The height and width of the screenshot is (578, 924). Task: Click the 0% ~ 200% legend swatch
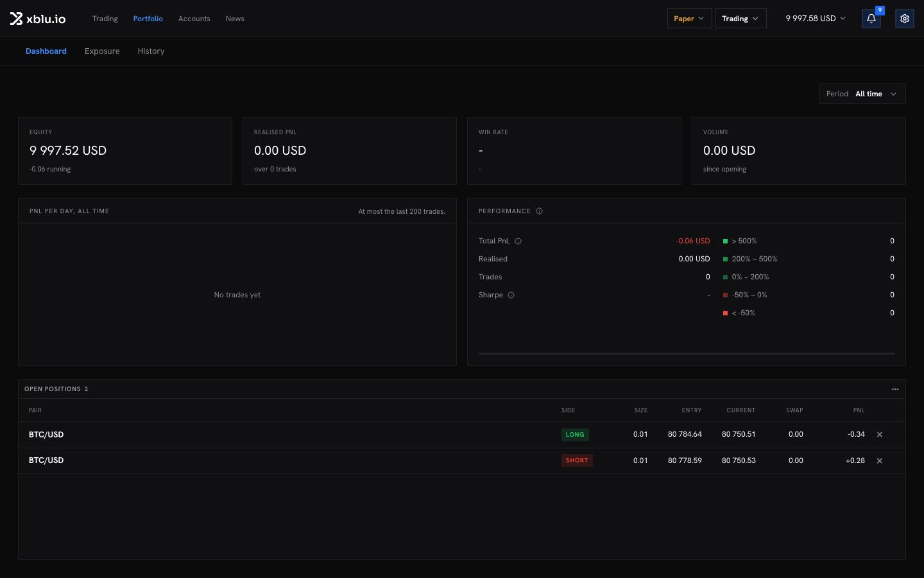[725, 277]
